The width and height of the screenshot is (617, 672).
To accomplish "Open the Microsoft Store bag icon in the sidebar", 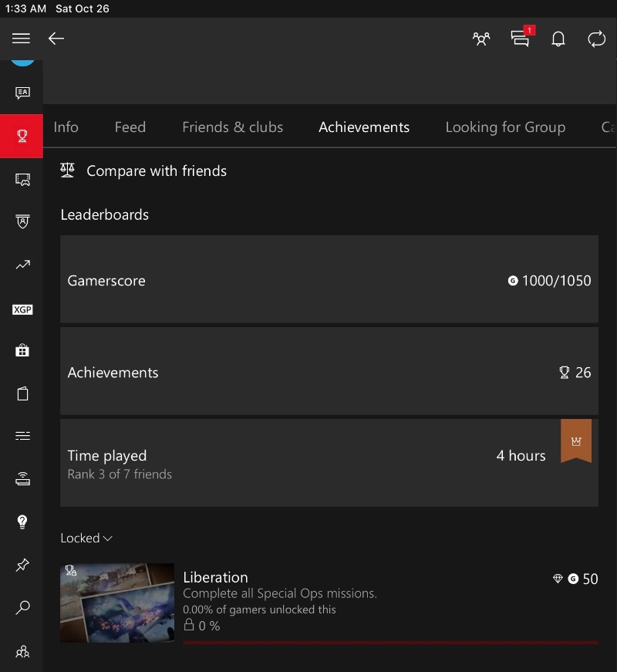I will point(22,350).
